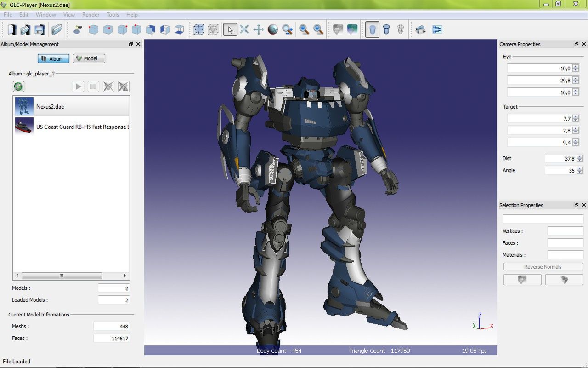Enable shaded-with-edges render mode icon
This screenshot has height=368, width=588.
pos(386,29)
